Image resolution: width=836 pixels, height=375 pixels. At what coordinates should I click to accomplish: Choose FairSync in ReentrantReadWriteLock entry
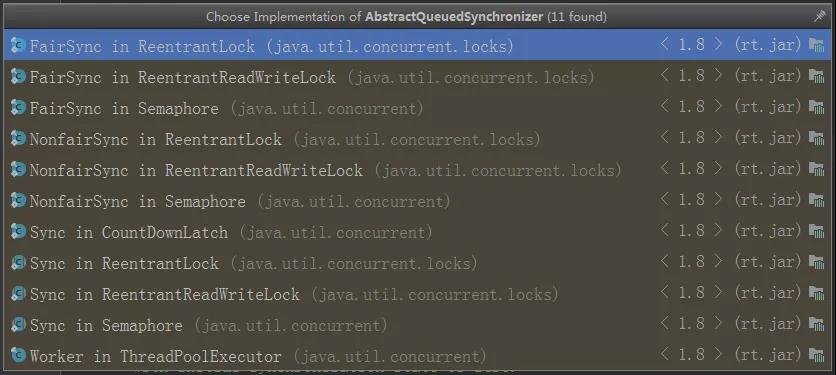pos(417,76)
